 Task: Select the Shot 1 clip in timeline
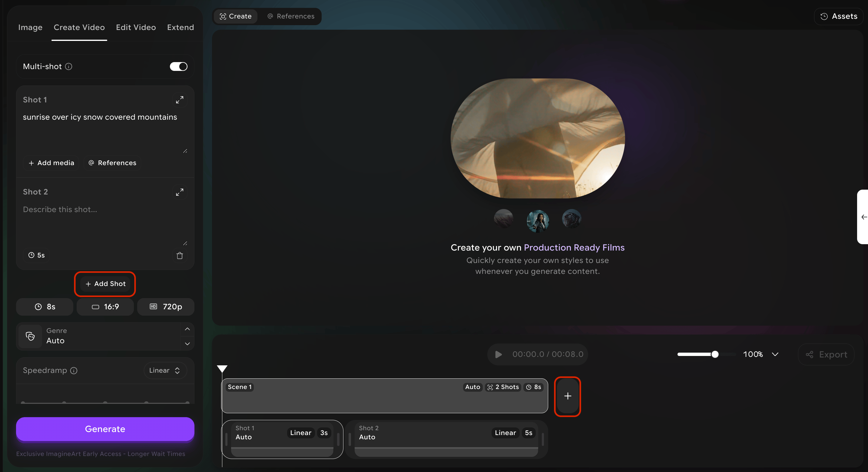[282, 439]
